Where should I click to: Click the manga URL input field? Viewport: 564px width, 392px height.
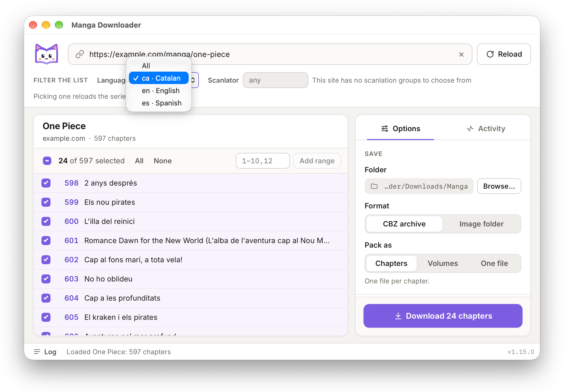[270, 54]
